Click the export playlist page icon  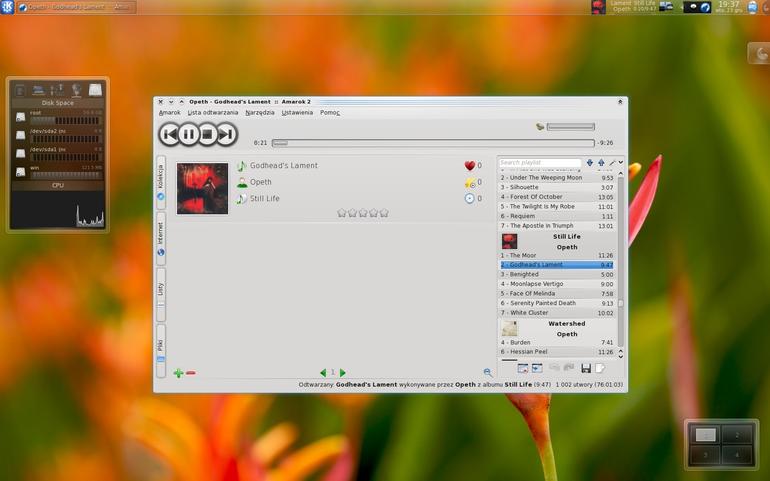coord(600,368)
